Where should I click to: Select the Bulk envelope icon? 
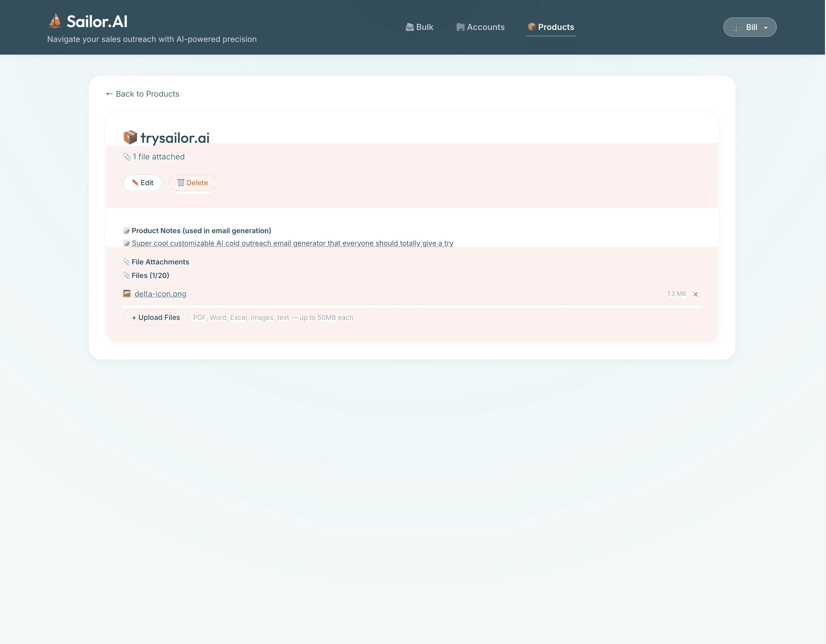coord(410,27)
